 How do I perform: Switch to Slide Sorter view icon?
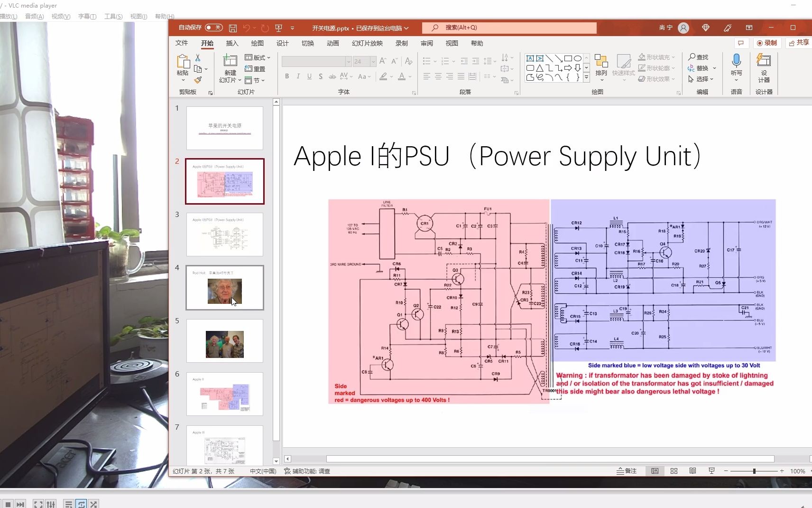pyautogui.click(x=674, y=471)
